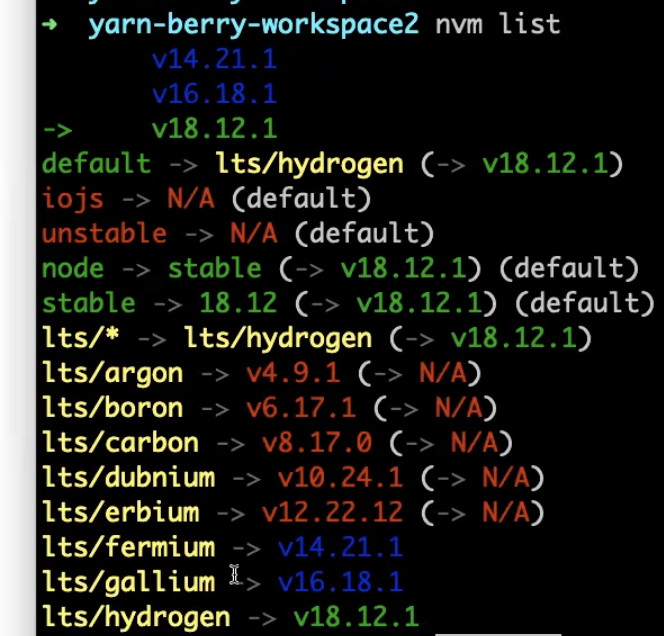Click the green prompt arrow before yarn-berry-workspace2
This screenshot has height=636, width=664.
click(50, 24)
